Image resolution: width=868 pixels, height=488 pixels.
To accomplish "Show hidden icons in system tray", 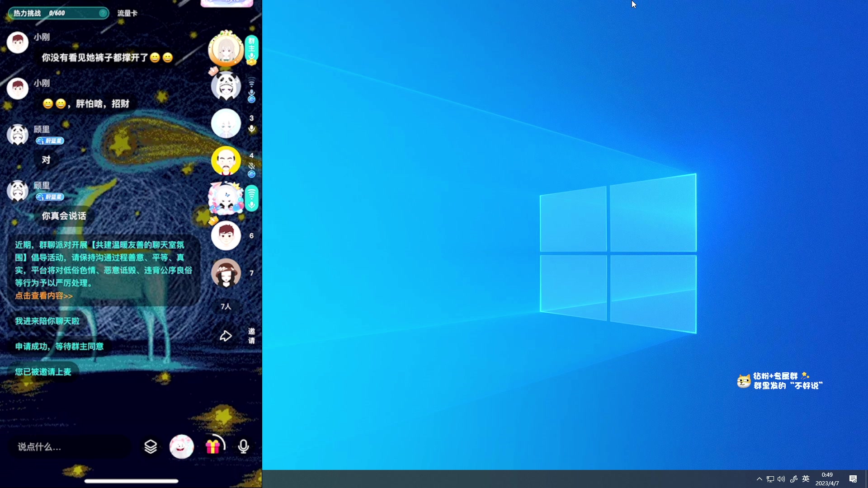I will [x=759, y=479].
